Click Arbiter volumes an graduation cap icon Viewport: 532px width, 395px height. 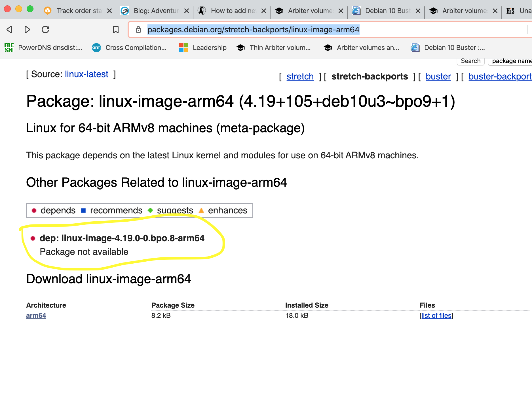[328, 48]
